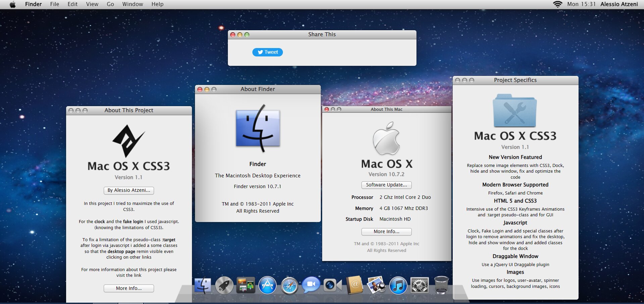
Task: Open iChat speech bubble dock icon
Action: click(311, 285)
